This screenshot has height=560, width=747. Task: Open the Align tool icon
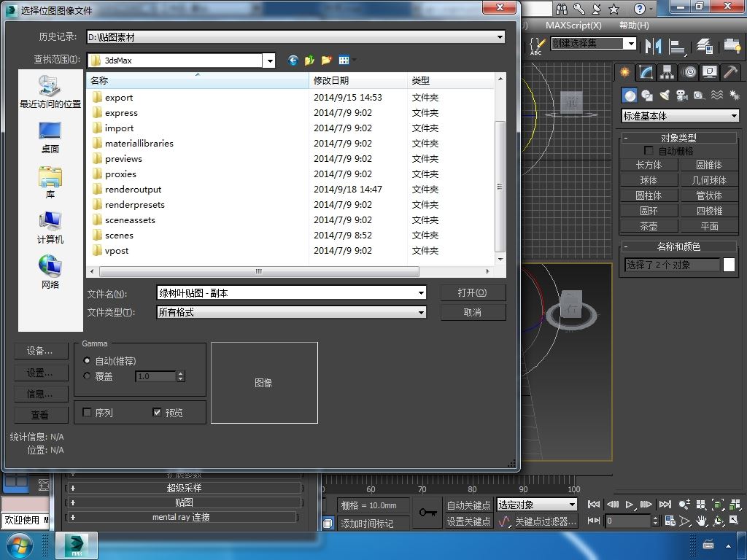click(676, 46)
